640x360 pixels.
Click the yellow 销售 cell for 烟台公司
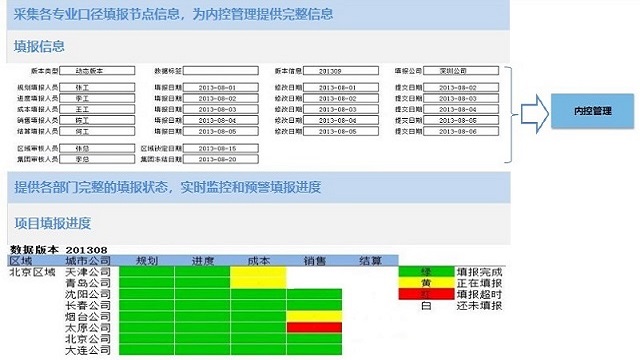click(x=314, y=316)
